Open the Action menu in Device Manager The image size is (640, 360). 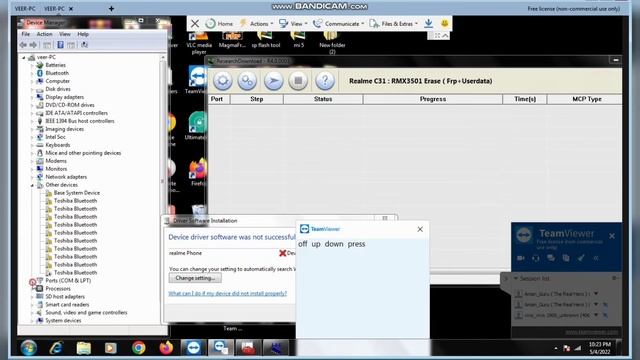44,34
